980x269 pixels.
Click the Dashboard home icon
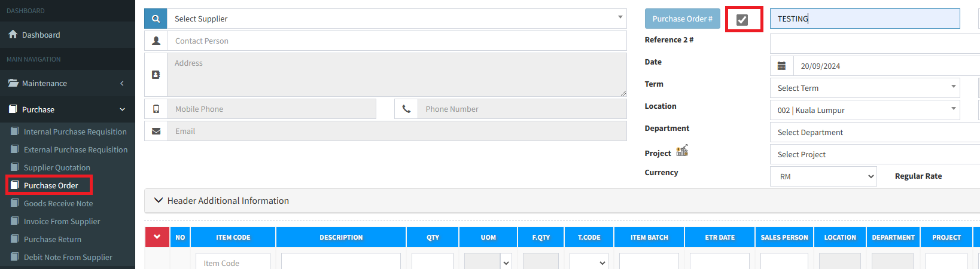[x=13, y=35]
